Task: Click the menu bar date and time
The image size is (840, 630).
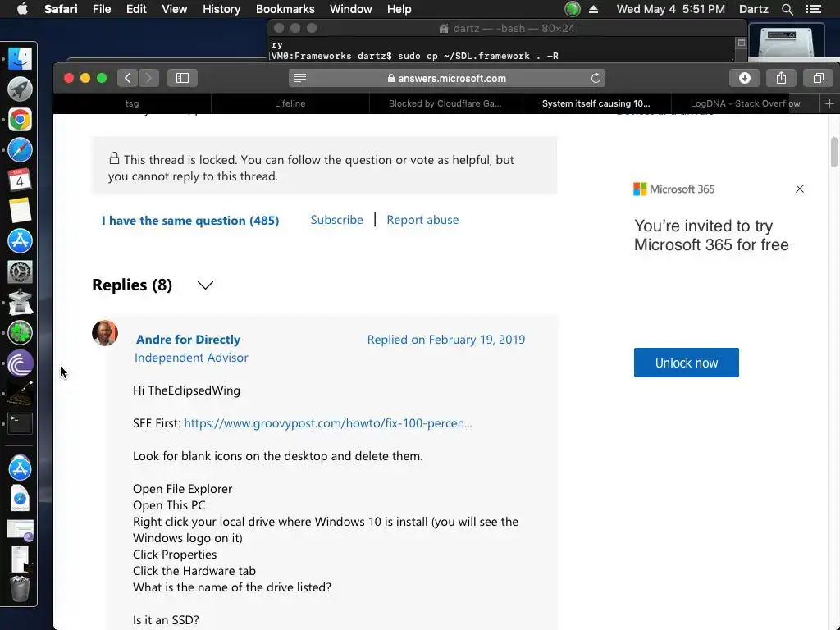Action: point(670,9)
